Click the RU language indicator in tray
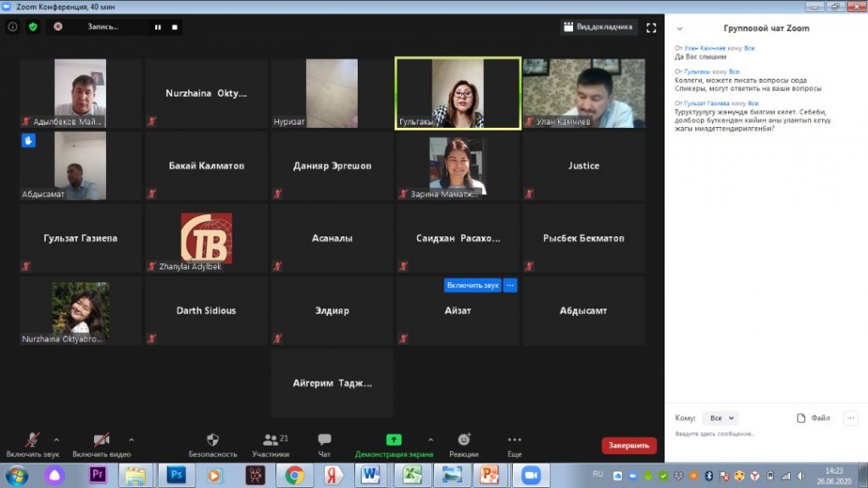This screenshot has height=488, width=868. pos(598,474)
